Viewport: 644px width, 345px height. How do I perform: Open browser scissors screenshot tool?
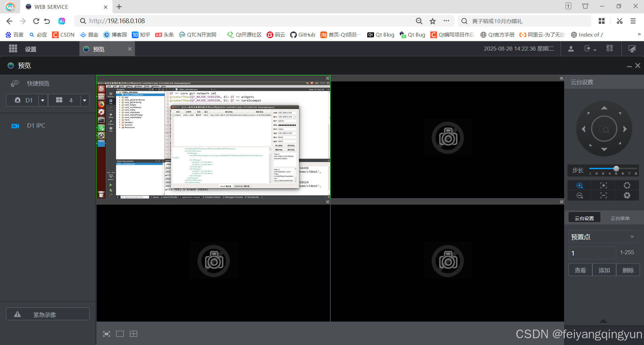click(620, 21)
